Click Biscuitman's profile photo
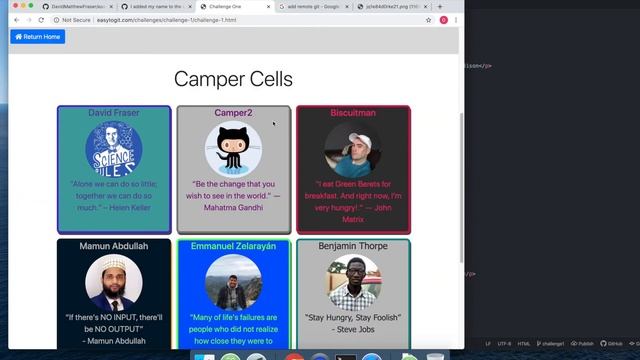 coord(353,149)
